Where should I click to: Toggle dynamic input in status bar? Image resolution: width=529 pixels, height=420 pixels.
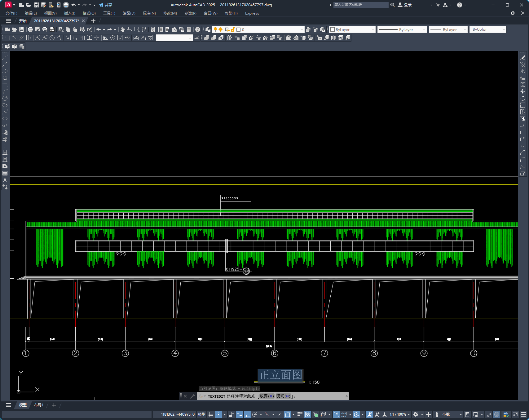[x=239, y=414]
